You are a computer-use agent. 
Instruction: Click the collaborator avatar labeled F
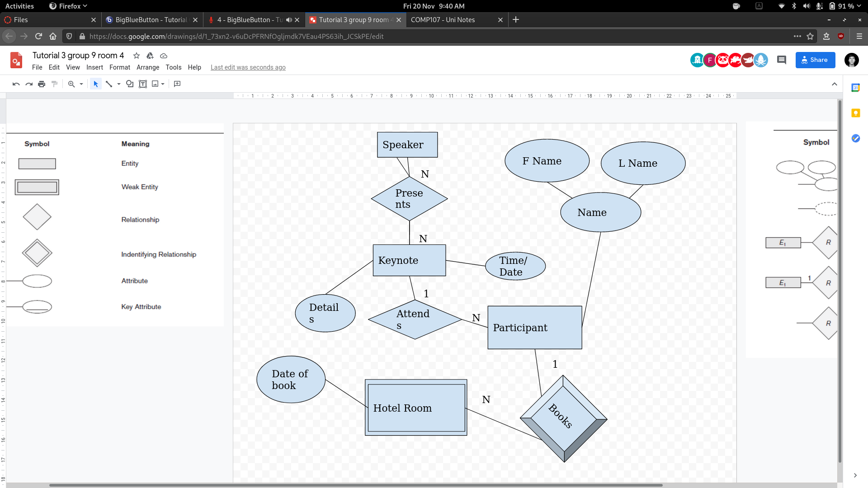(x=710, y=60)
